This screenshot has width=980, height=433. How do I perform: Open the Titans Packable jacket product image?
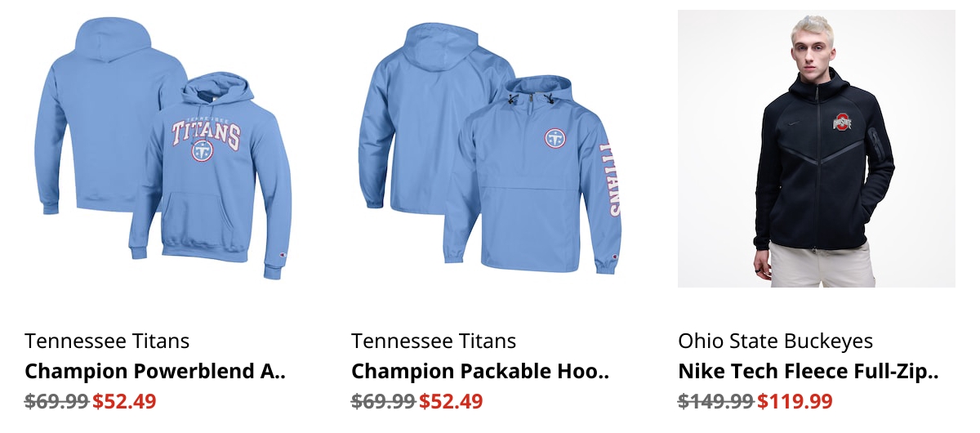click(x=490, y=149)
